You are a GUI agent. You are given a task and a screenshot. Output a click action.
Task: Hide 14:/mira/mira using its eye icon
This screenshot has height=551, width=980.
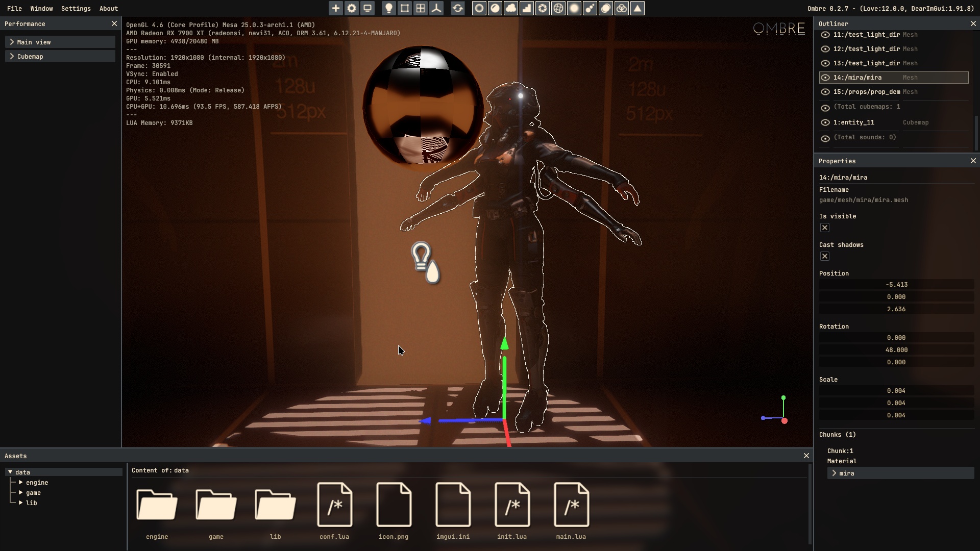[825, 78]
